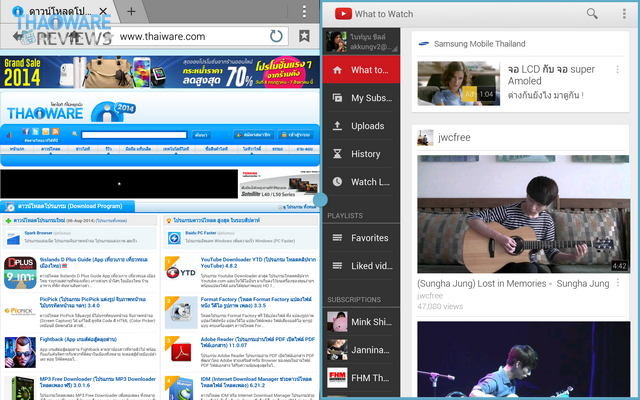
Task: Open the RSS feed icon on Thaiware
Action: tap(56, 131)
